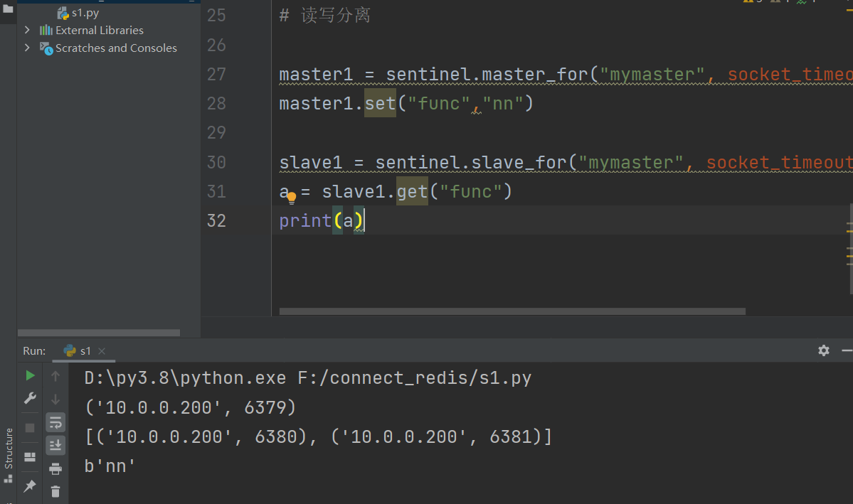The height and width of the screenshot is (504, 853).
Task: Click the get method on line 31
Action: (x=412, y=191)
